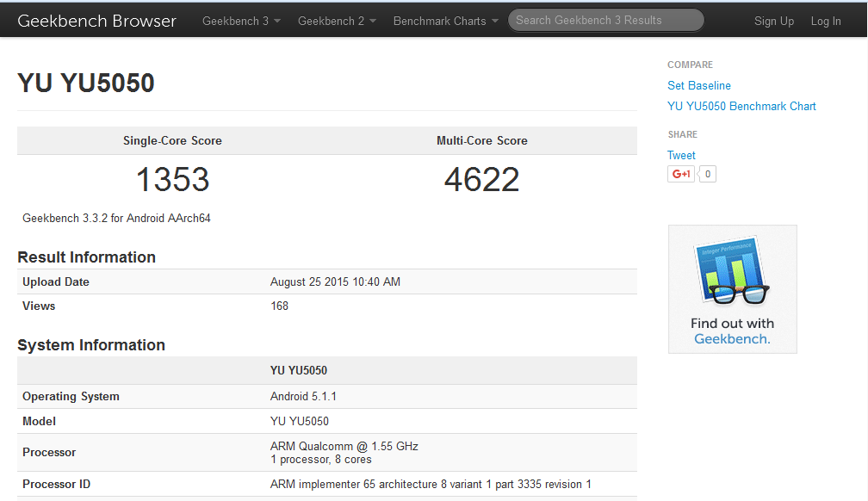Viewport: 868px width, 501px height.
Task: Click the upload date value August 25 2015
Action: tap(335, 281)
